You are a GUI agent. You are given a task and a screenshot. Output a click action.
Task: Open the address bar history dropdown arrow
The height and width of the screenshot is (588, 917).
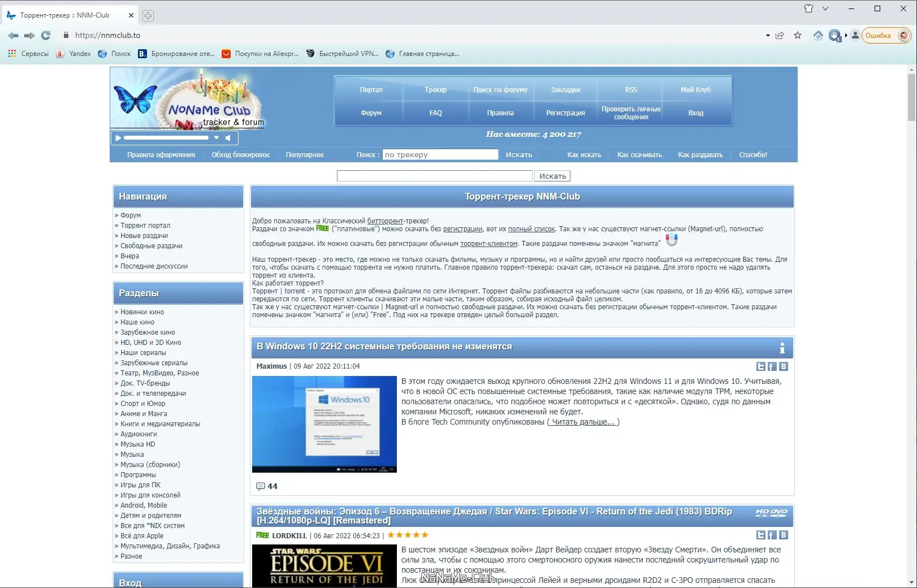(x=768, y=36)
